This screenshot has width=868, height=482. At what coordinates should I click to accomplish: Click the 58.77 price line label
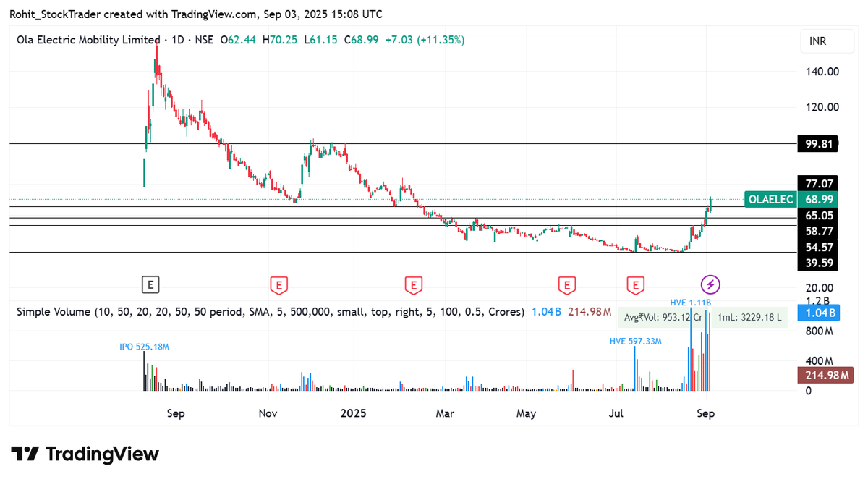click(818, 232)
